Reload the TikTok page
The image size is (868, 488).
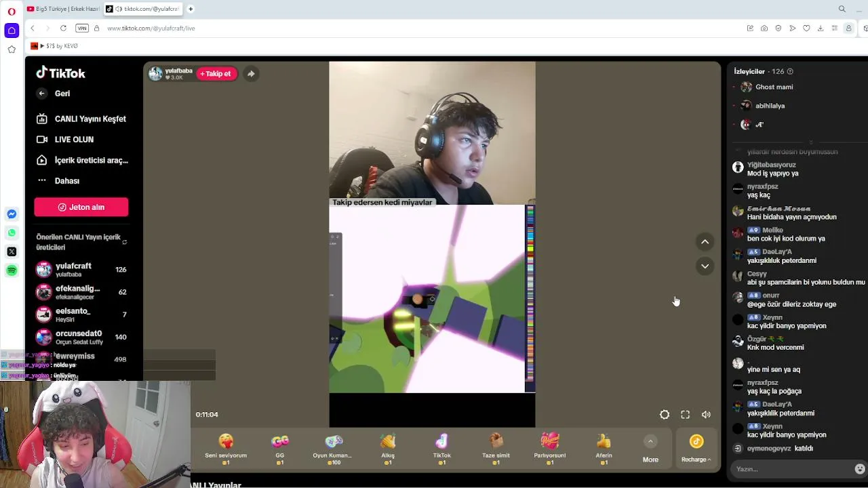[x=63, y=28]
